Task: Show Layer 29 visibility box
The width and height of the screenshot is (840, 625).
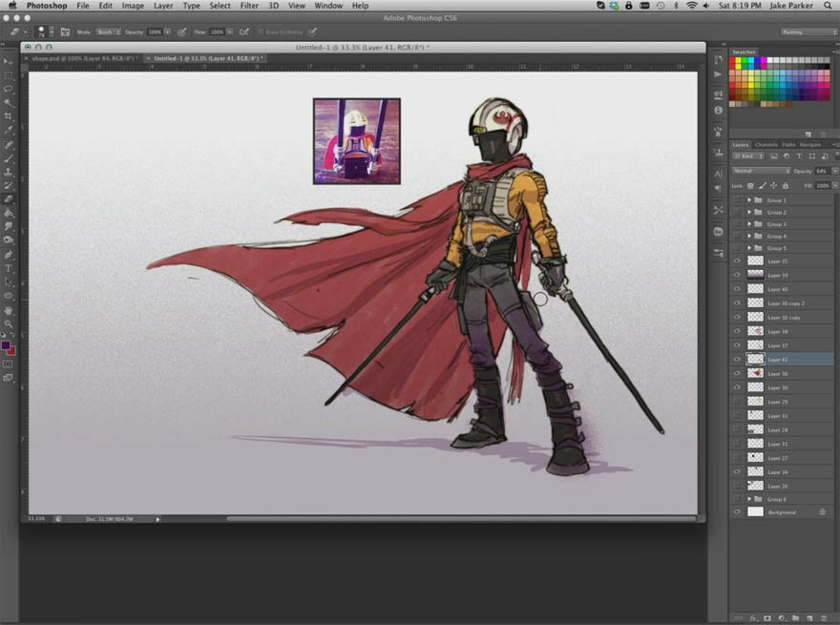Action: click(x=737, y=401)
